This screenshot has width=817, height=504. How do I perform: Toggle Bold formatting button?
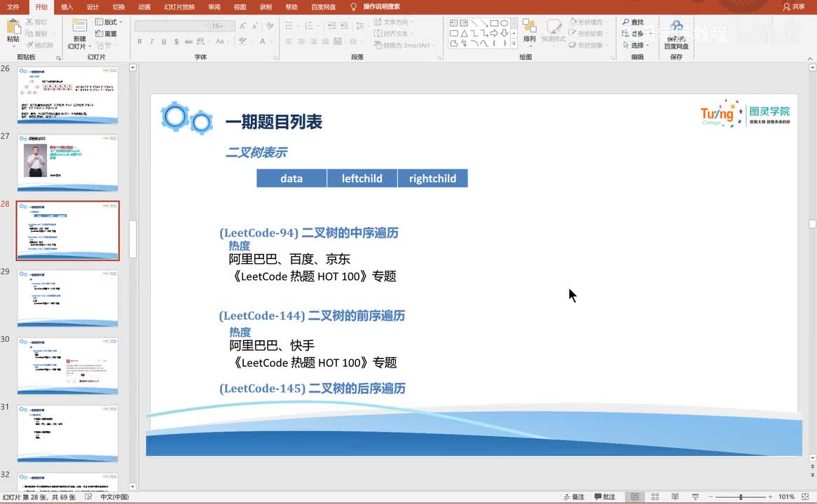139,41
